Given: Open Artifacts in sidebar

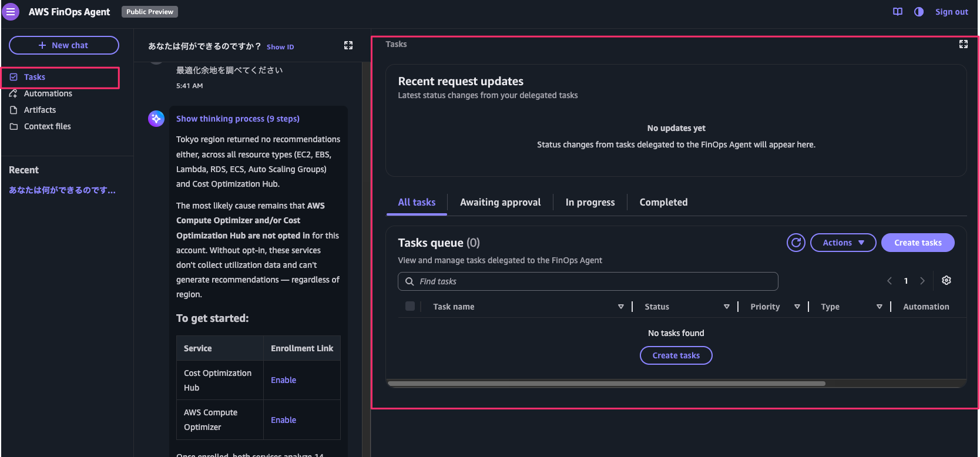Looking at the screenshot, I should point(40,110).
